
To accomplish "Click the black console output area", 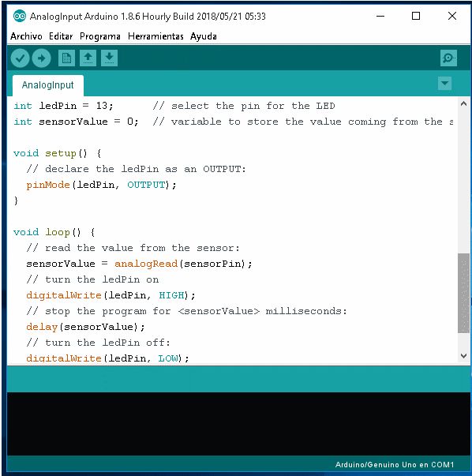I will [x=238, y=424].
